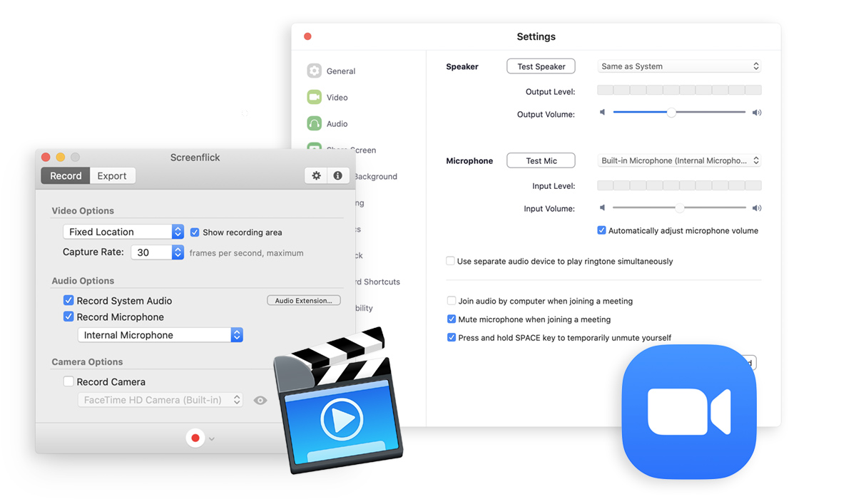The image size is (856, 504).
Task: Open Video in the Settings sidebar
Action: (x=328, y=98)
